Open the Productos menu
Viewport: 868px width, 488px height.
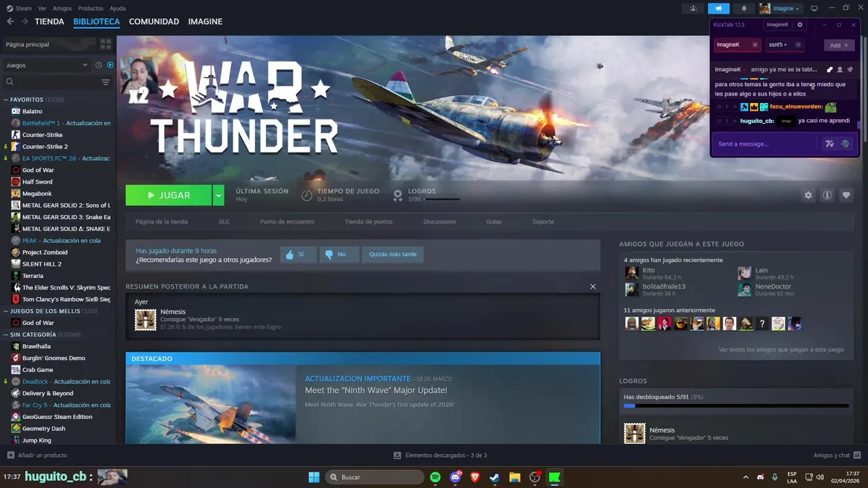point(91,9)
